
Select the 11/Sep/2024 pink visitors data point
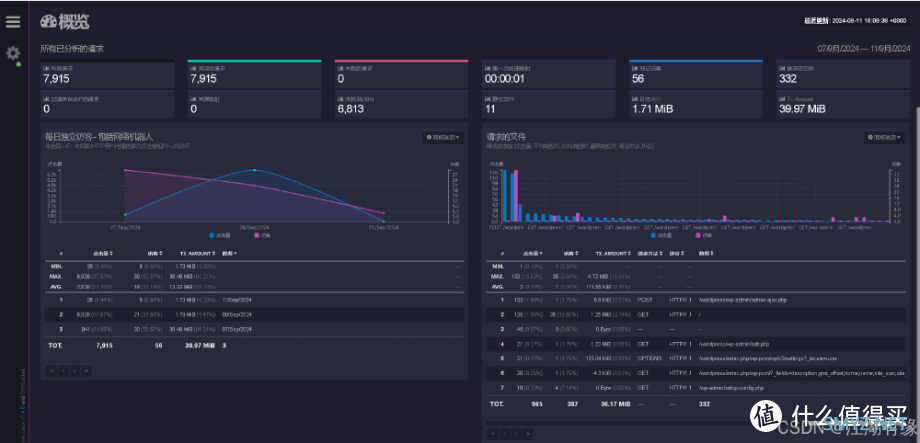click(x=383, y=213)
